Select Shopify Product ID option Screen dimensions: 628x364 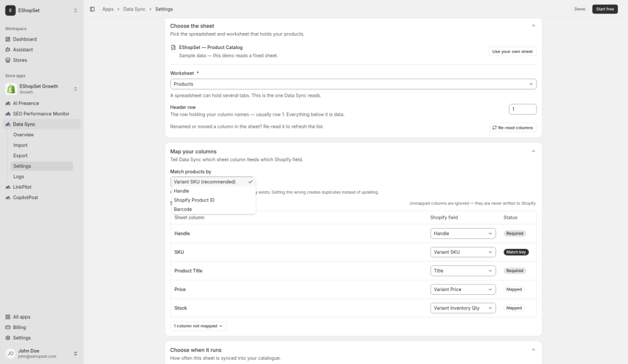click(x=213, y=200)
